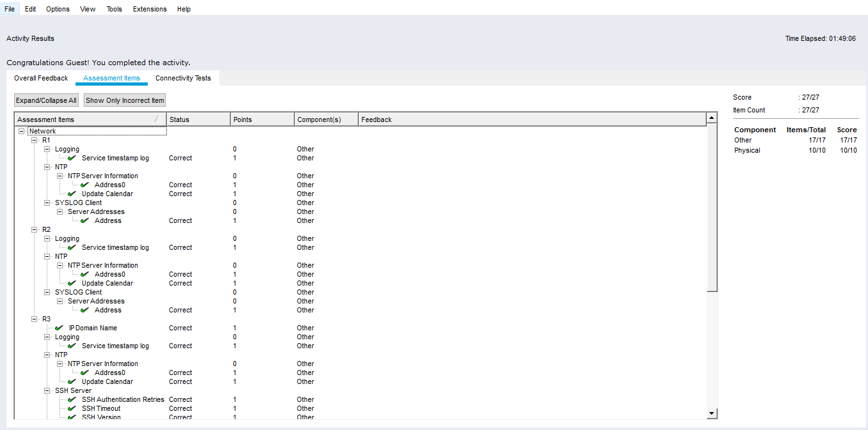Click scrollbar up arrow in assessment list
The height and width of the screenshot is (430, 868).
coord(712,118)
